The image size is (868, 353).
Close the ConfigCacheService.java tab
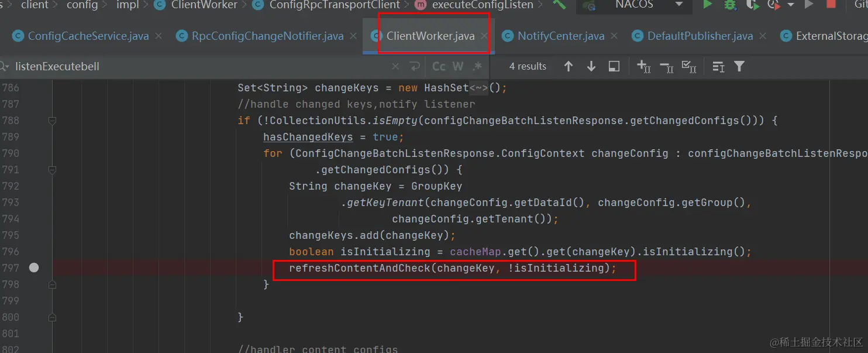[159, 36]
